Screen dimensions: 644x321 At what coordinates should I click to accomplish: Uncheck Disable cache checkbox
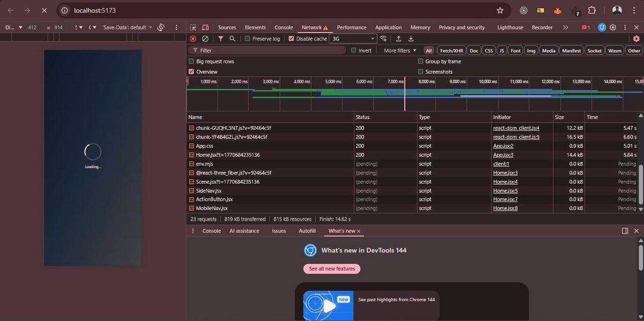pyautogui.click(x=291, y=39)
